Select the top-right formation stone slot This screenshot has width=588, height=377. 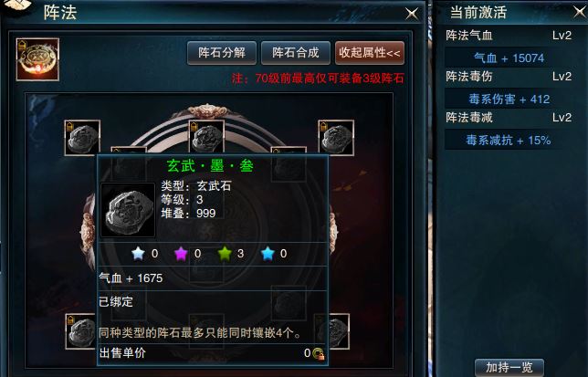pos(336,138)
